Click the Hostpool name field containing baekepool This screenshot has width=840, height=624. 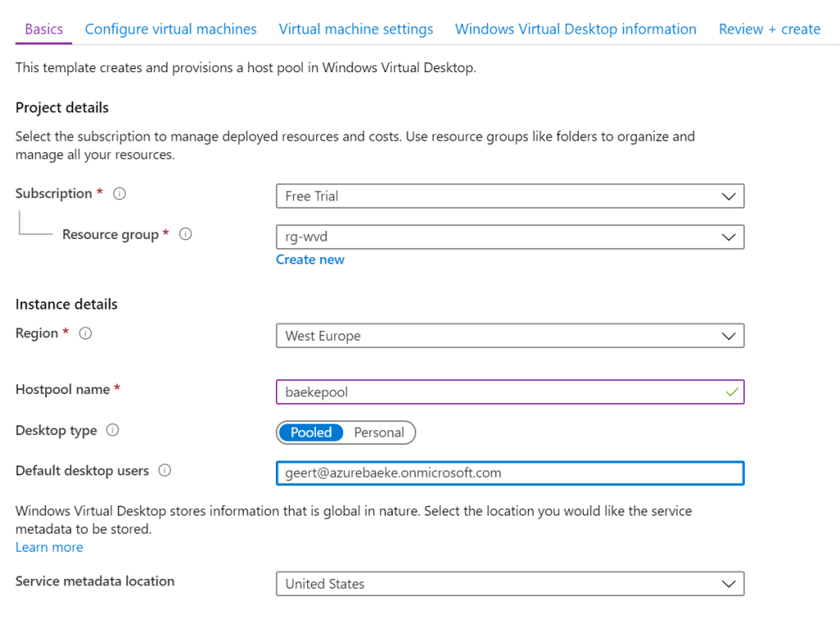pos(501,392)
